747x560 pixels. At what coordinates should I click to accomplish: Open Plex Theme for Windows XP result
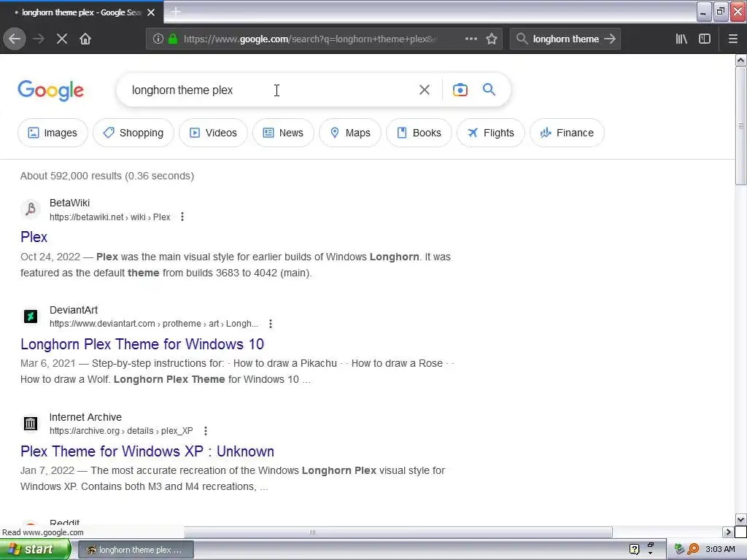click(147, 451)
